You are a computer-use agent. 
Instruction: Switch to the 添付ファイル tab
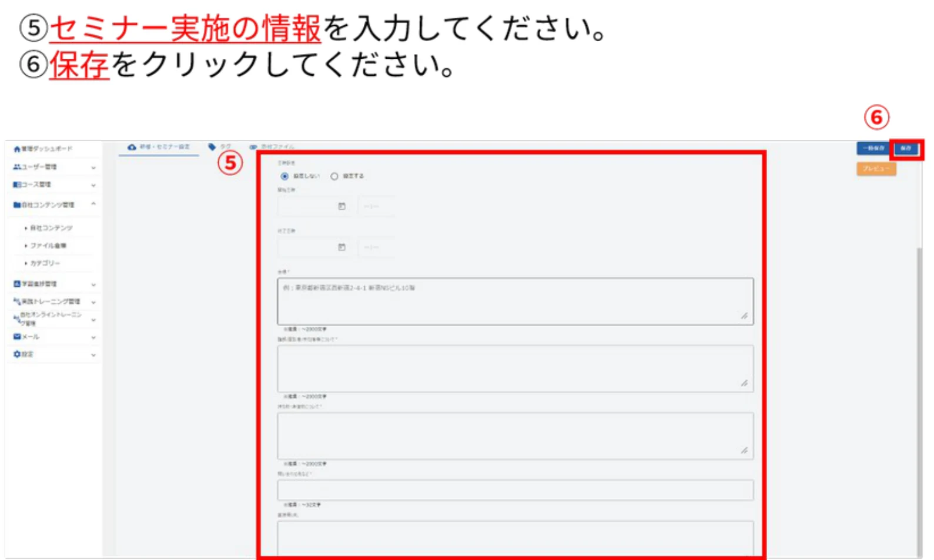(x=272, y=147)
